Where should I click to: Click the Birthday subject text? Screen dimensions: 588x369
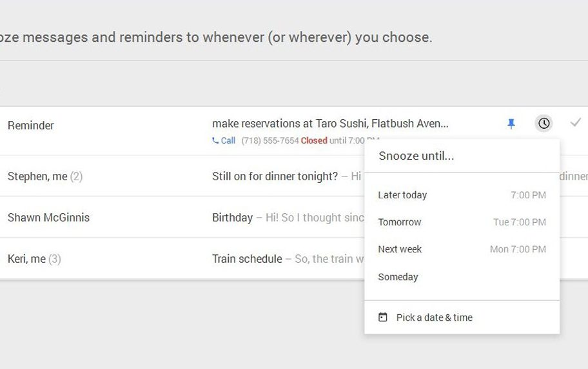click(x=232, y=217)
